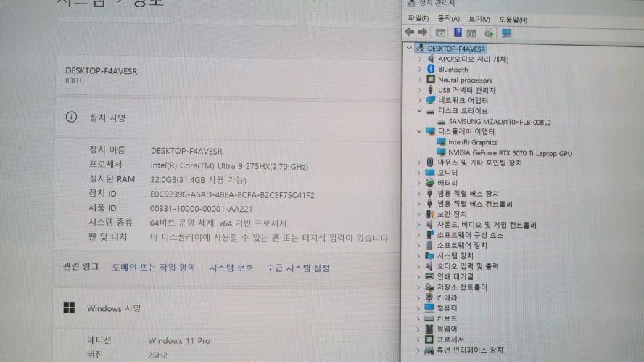Click the 장치 ID value E0C92396-A6AD
The width and height of the screenshot is (644, 362).
click(x=232, y=194)
